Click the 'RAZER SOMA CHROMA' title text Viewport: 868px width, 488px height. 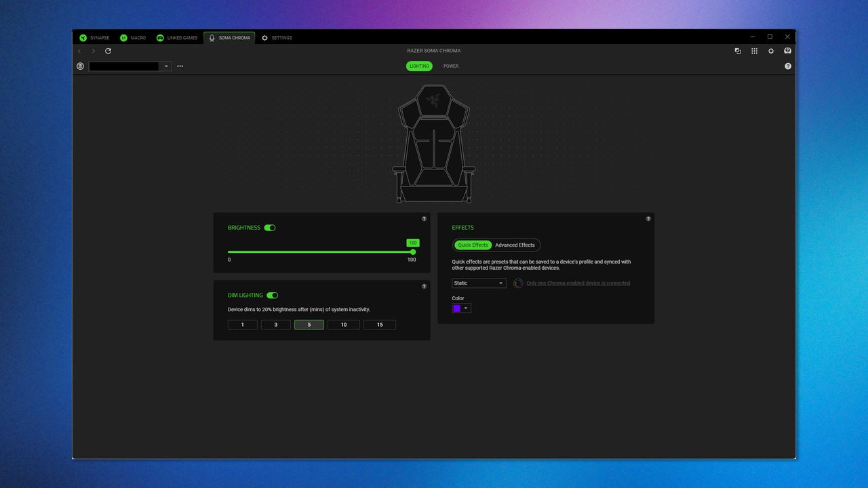click(434, 51)
